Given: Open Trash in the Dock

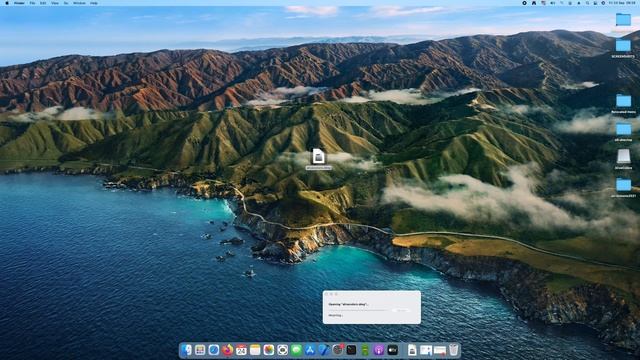Looking at the screenshot, I should [x=453, y=350].
